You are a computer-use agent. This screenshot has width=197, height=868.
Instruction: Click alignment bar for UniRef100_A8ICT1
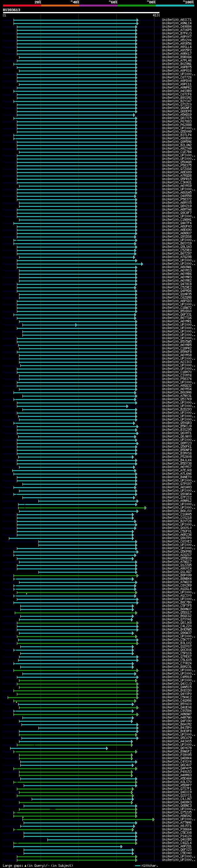(x=76, y=20)
